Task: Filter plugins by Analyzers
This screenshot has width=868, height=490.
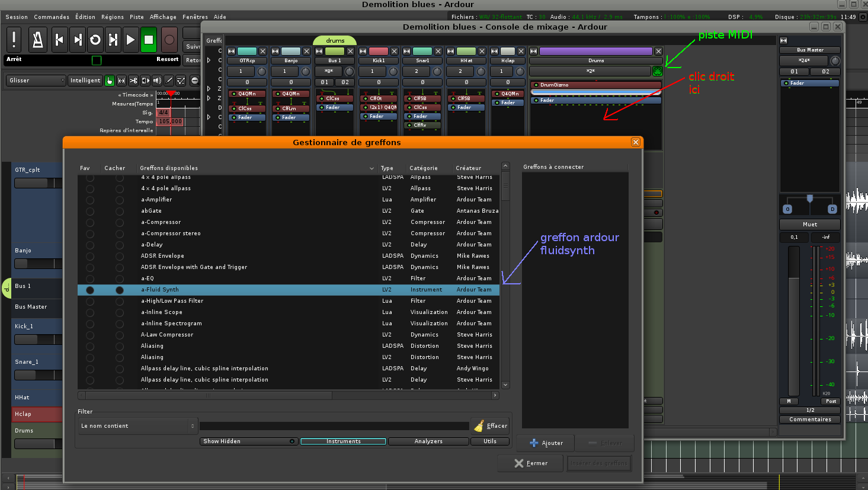Action: (x=428, y=441)
